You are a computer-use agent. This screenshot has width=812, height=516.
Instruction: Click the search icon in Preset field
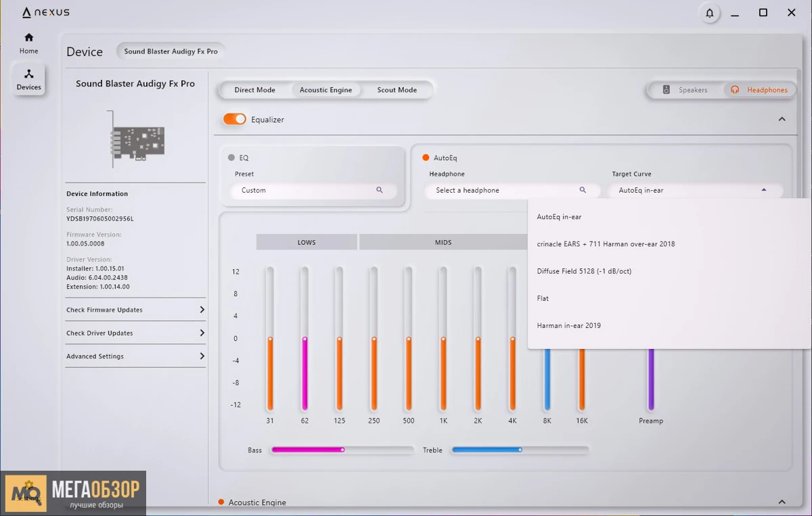pos(380,190)
